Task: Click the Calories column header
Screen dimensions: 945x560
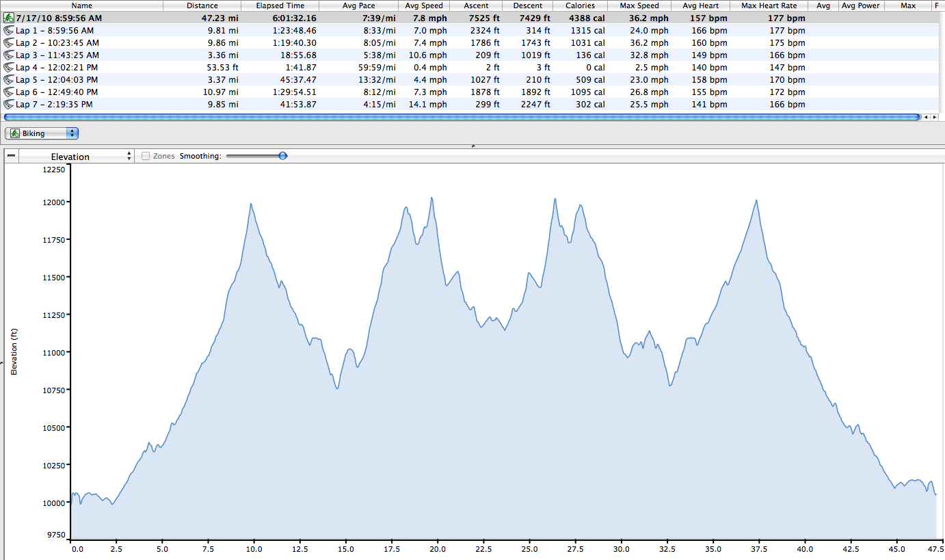Action: [x=580, y=5]
